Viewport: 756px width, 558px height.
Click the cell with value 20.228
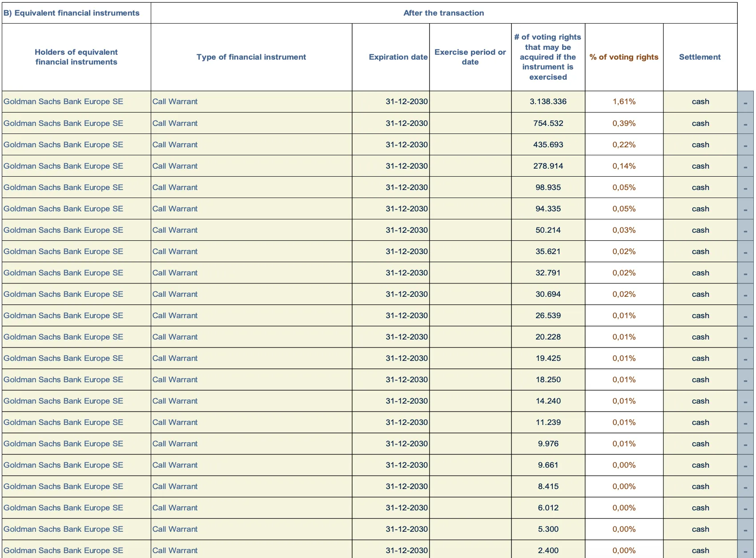click(x=548, y=337)
